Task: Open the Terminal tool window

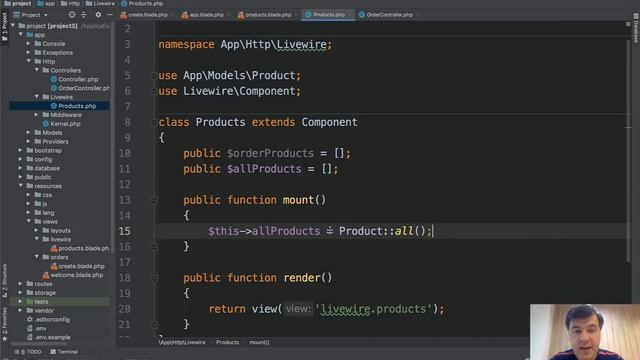Action: (64, 351)
